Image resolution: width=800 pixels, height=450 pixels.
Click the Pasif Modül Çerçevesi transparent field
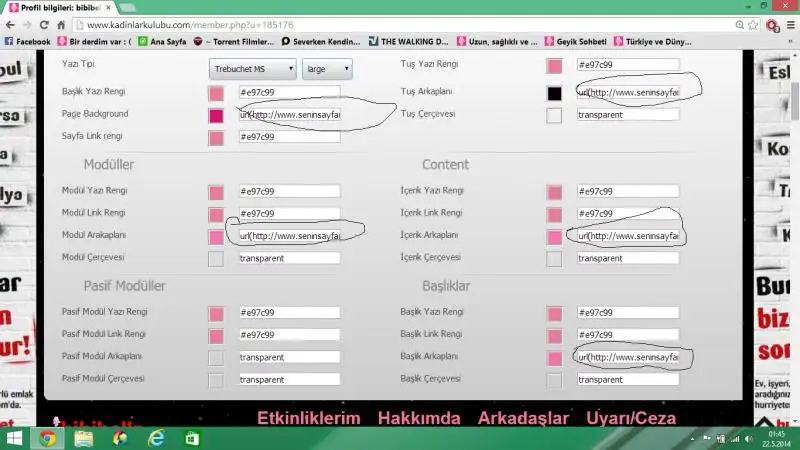(289, 380)
